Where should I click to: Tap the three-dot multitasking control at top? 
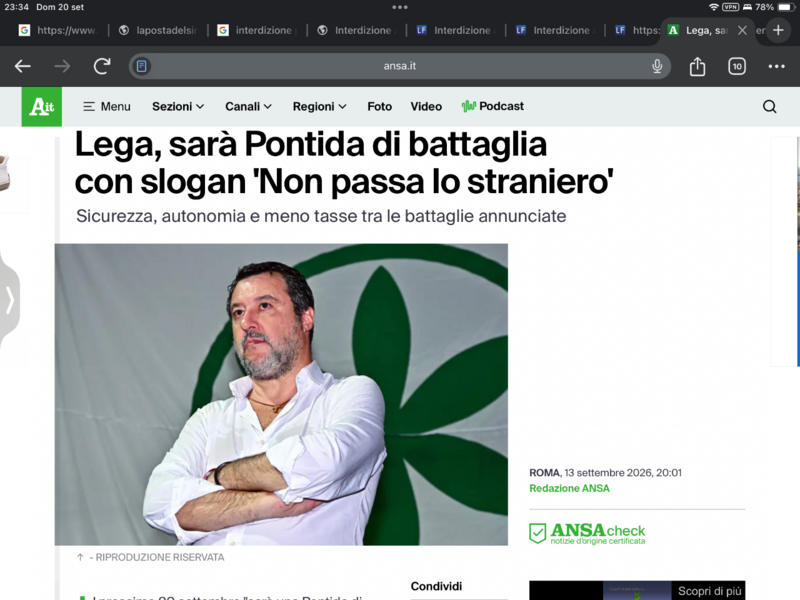click(400, 7)
